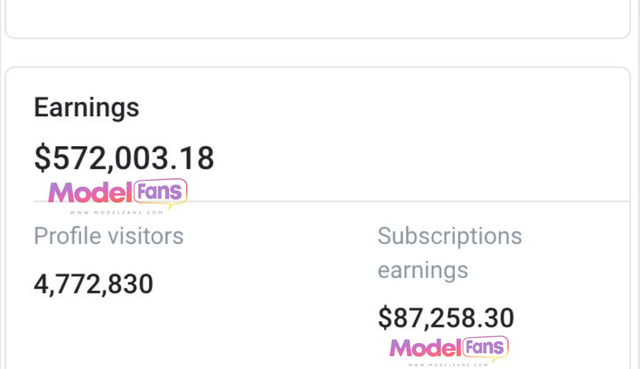
Task: Click the word earnings below Subscriptions
Action: click(423, 270)
